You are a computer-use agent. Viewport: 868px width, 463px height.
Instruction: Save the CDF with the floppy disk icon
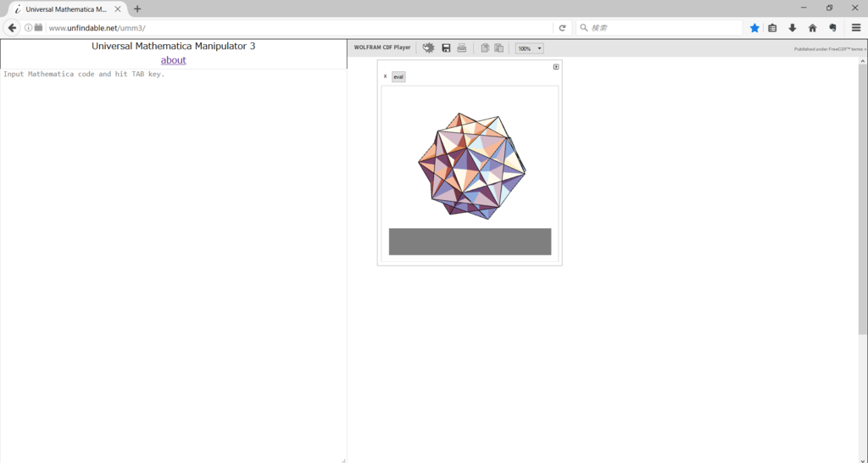click(446, 48)
